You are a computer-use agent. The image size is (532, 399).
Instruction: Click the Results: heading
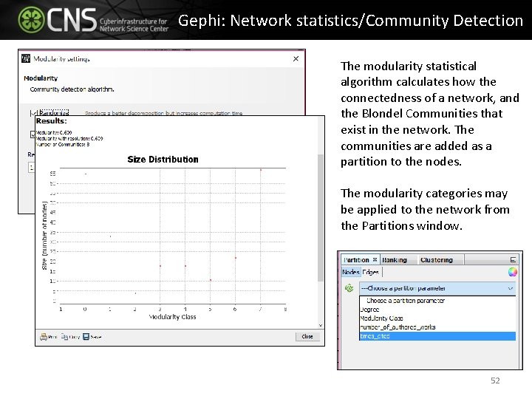[52, 121]
